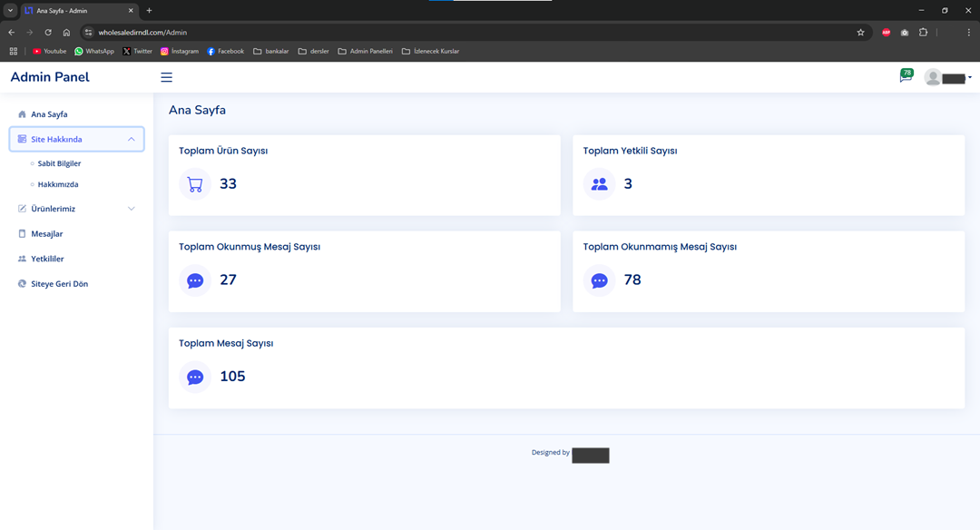This screenshot has width=980, height=530.
Task: Open the messages notification icon with badge 78
Action: [905, 77]
